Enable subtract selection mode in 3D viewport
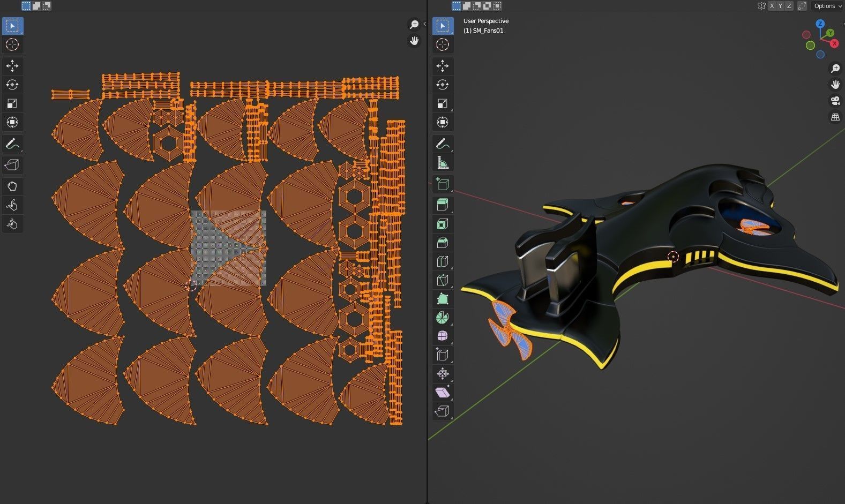The image size is (845, 504). pyautogui.click(x=477, y=6)
